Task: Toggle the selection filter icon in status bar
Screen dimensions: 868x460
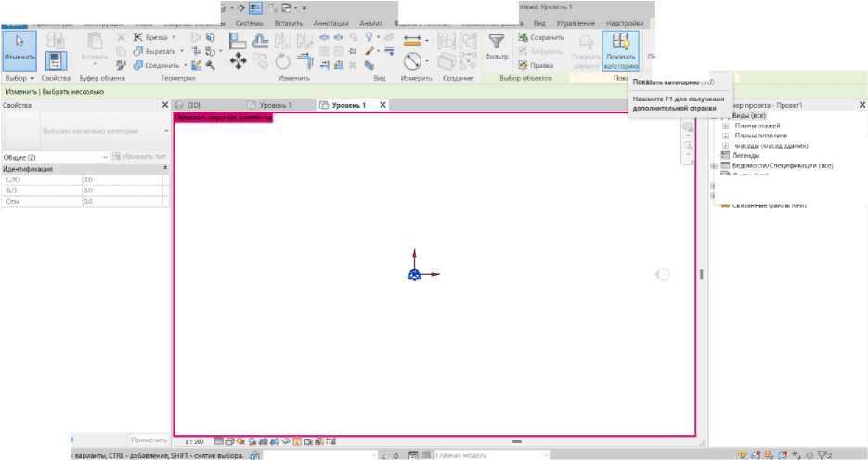Action: pos(822,455)
